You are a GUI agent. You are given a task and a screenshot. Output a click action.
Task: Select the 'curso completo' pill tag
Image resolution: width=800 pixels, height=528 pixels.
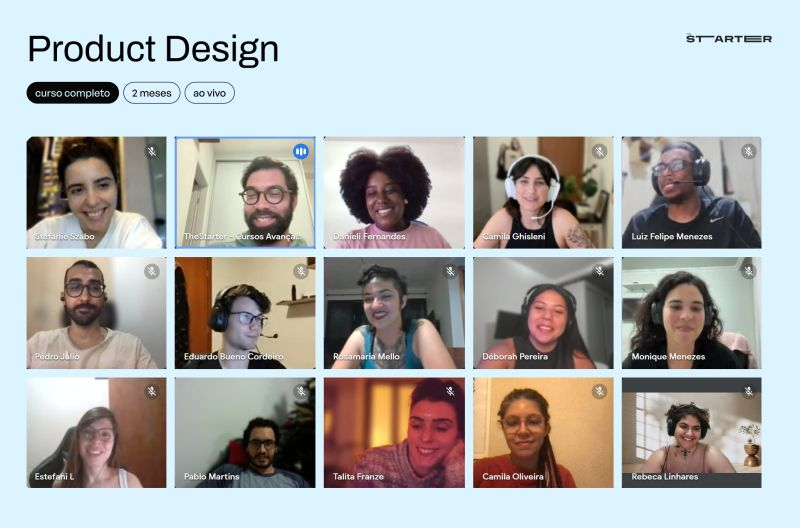point(72,93)
